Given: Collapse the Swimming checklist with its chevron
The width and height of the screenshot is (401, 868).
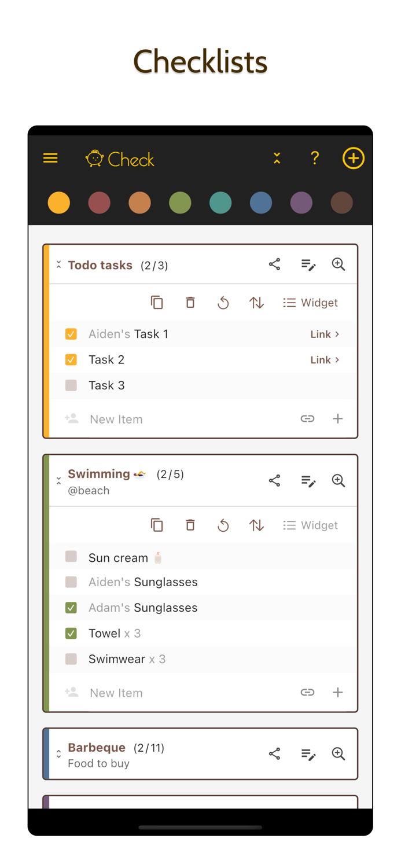Looking at the screenshot, I should coord(58,480).
